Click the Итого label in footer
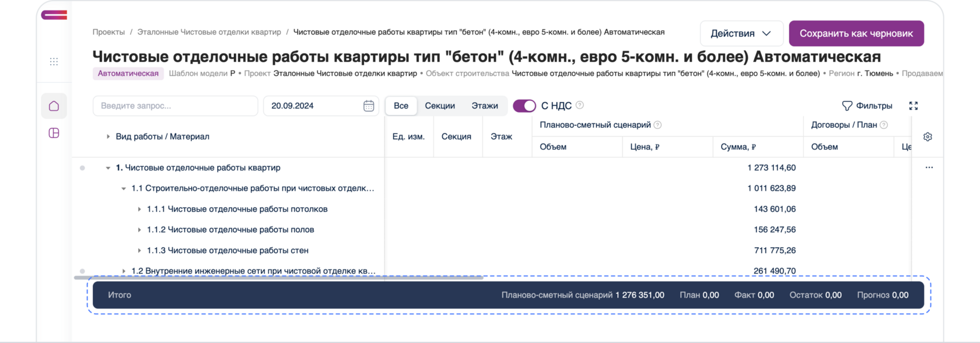980x343 pixels. click(120, 295)
